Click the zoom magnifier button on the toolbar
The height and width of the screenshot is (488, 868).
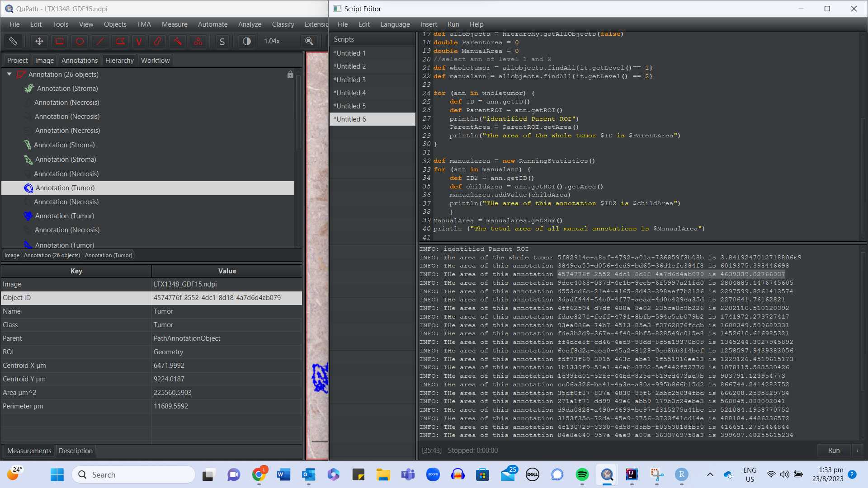click(x=309, y=41)
